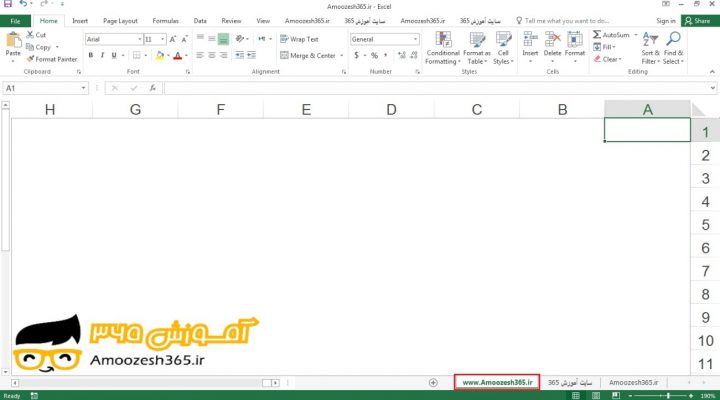The image size is (720, 400).
Task: Apply red font color
Action: pyautogui.click(x=178, y=56)
